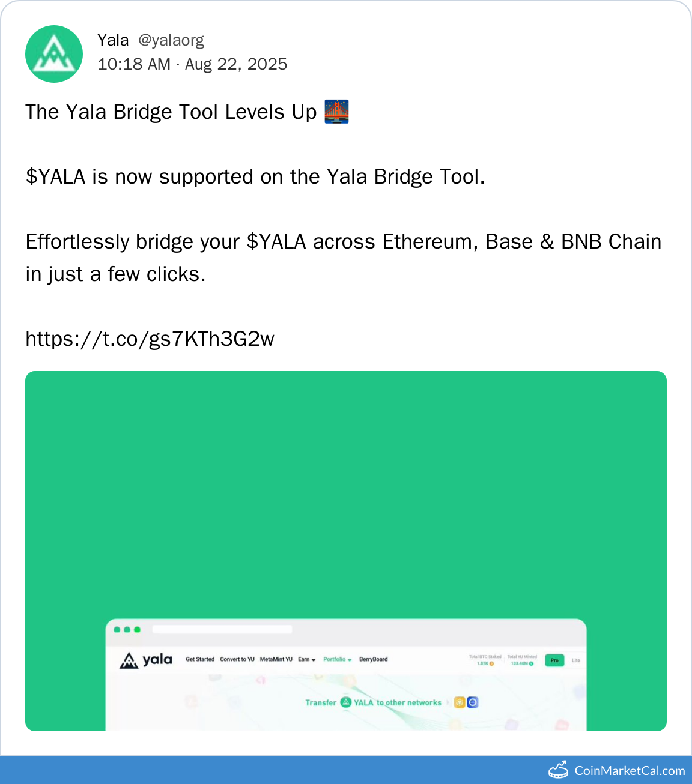
Task: Click the tweet timestamp Aug 22, 2025
Action: (x=236, y=64)
